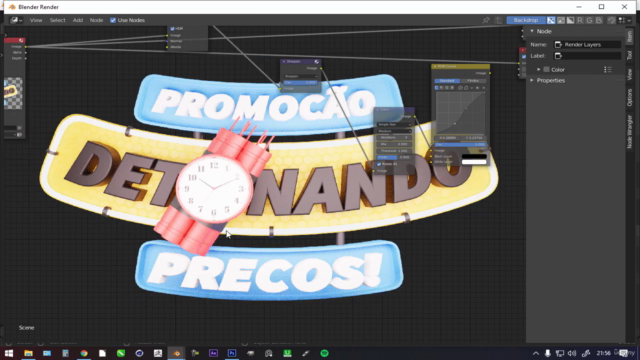
Task: Switch to the Tool sidebar tab
Action: click(629, 56)
